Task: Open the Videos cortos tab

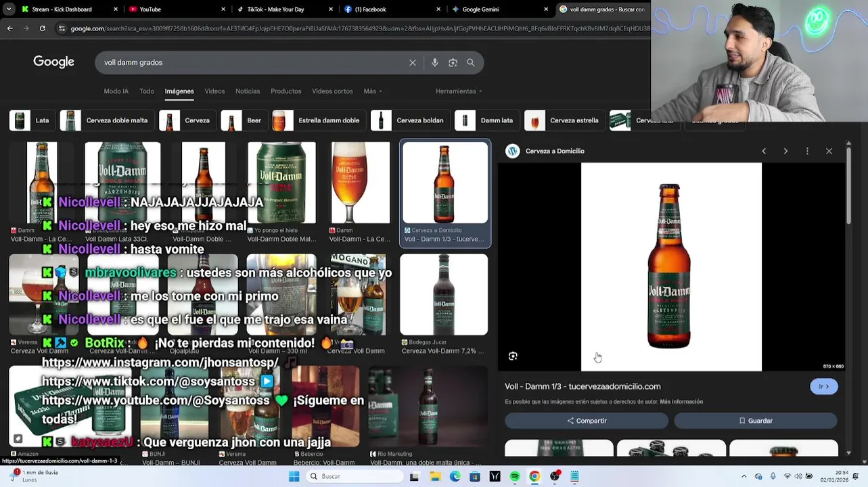Action: pyautogui.click(x=332, y=91)
